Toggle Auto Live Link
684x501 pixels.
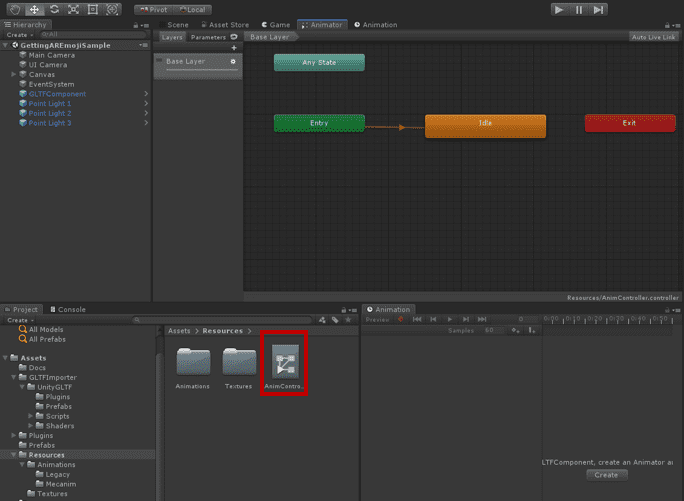[654, 37]
